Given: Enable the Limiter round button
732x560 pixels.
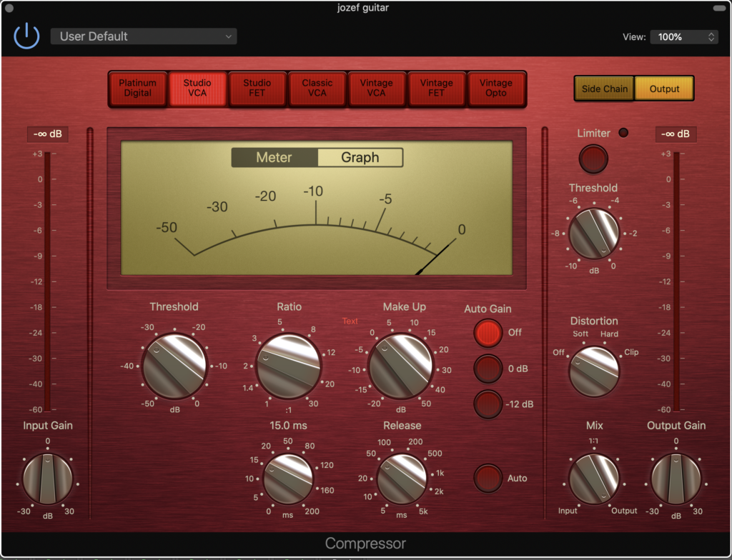Looking at the screenshot, I should 593,159.
